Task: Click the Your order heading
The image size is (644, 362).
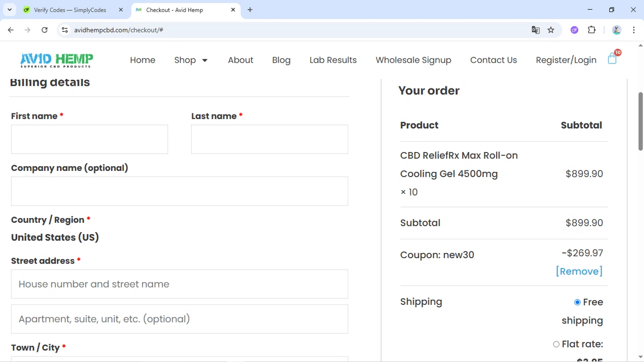Action: pyautogui.click(x=429, y=91)
